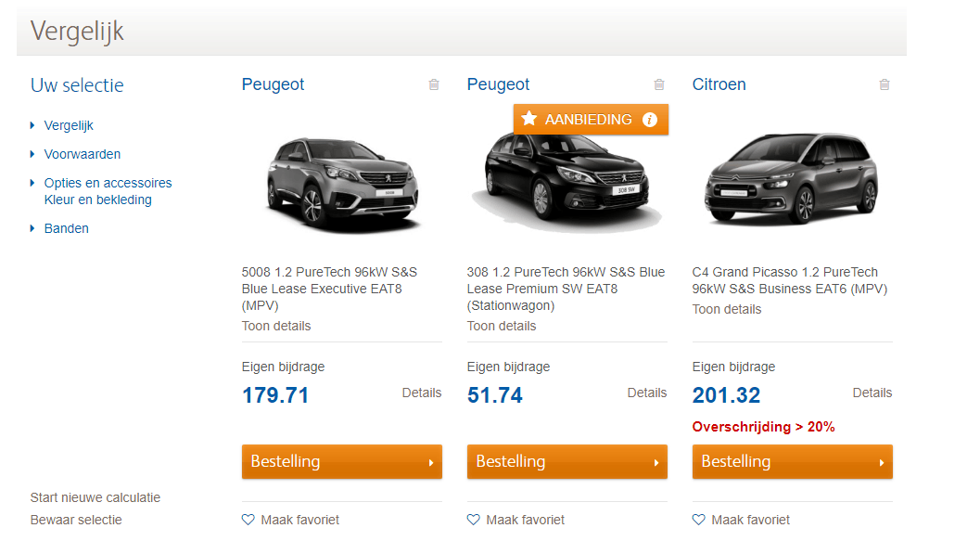Open Opties en accessoires sidebar item

point(108,183)
